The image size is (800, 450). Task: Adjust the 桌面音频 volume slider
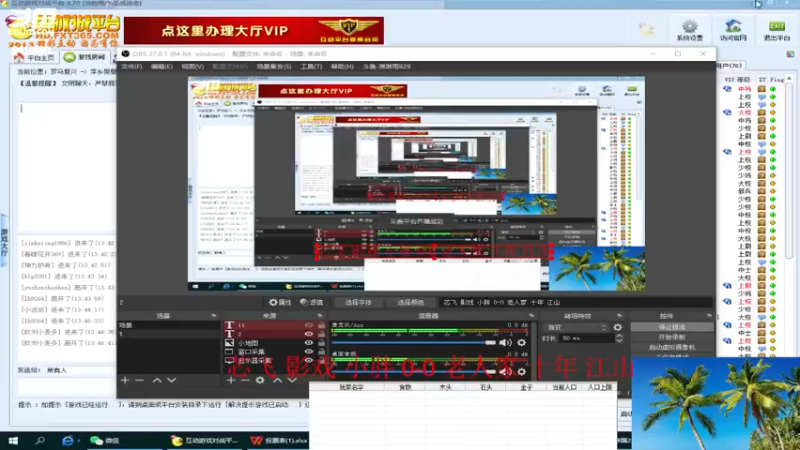pyautogui.click(x=414, y=372)
